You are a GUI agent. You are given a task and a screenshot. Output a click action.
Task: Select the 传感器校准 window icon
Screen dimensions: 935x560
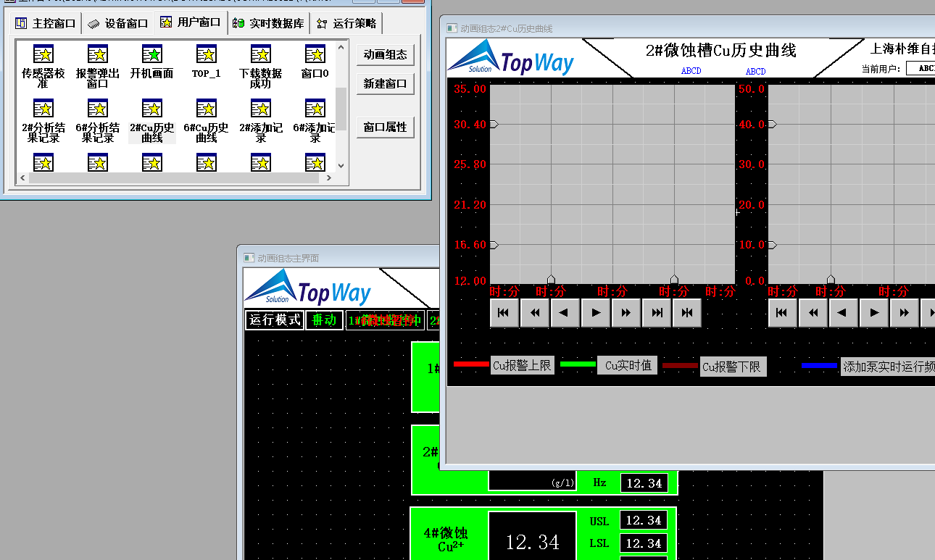point(43,54)
